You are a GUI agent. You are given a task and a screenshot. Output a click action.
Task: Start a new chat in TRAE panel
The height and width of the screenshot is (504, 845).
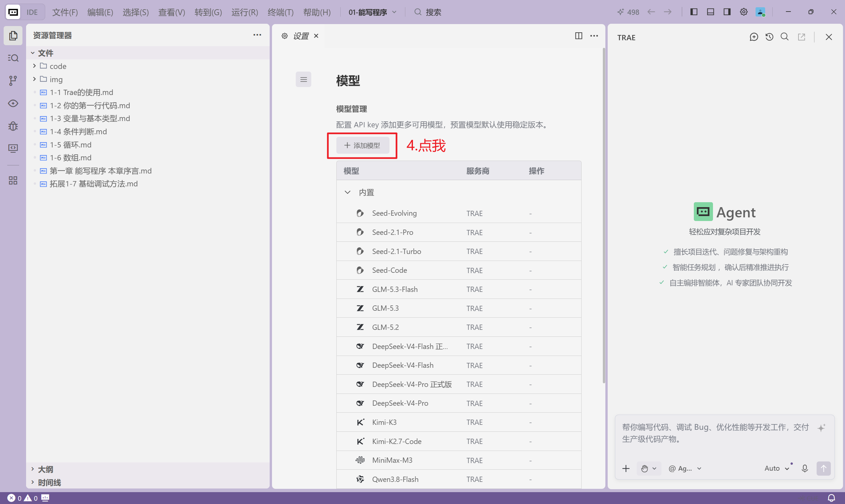coord(754,37)
